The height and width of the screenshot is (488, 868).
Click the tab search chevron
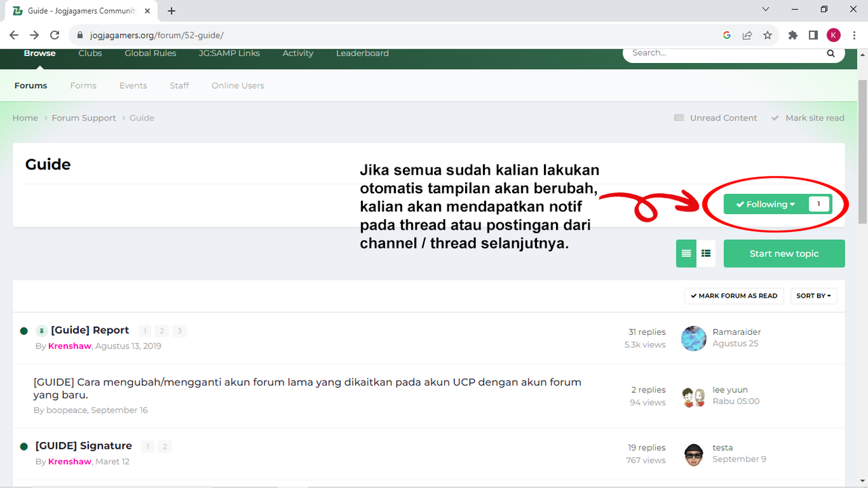[766, 9]
